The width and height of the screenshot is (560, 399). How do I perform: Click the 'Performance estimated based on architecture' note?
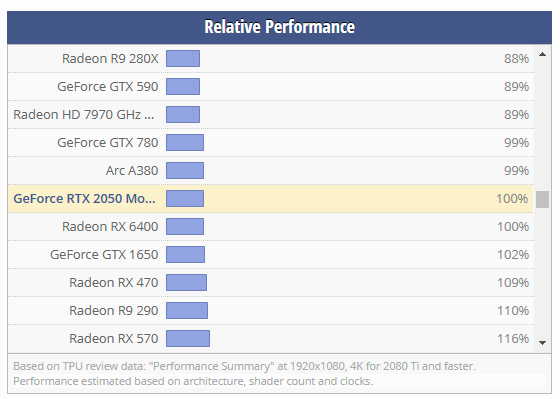click(193, 381)
